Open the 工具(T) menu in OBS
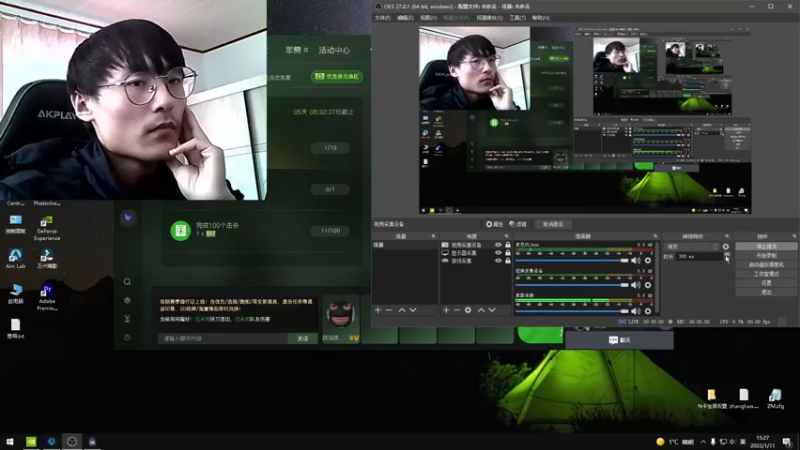The height and width of the screenshot is (450, 800). [x=517, y=18]
